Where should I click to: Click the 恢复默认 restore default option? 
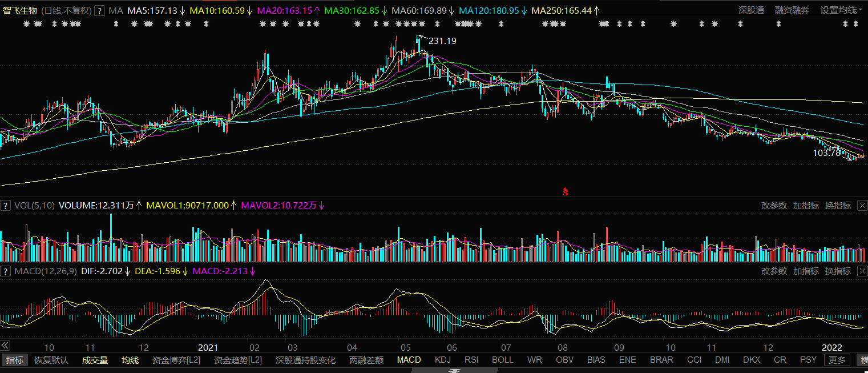[x=51, y=360]
